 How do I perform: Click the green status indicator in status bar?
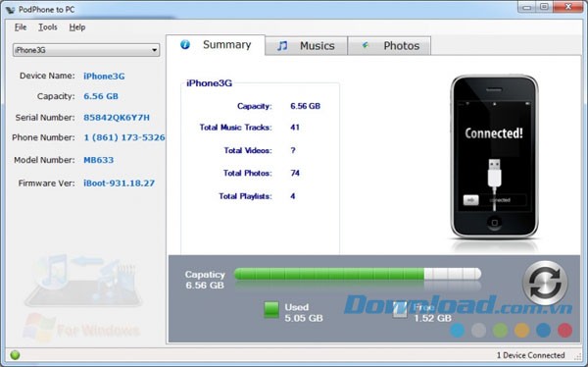point(15,355)
